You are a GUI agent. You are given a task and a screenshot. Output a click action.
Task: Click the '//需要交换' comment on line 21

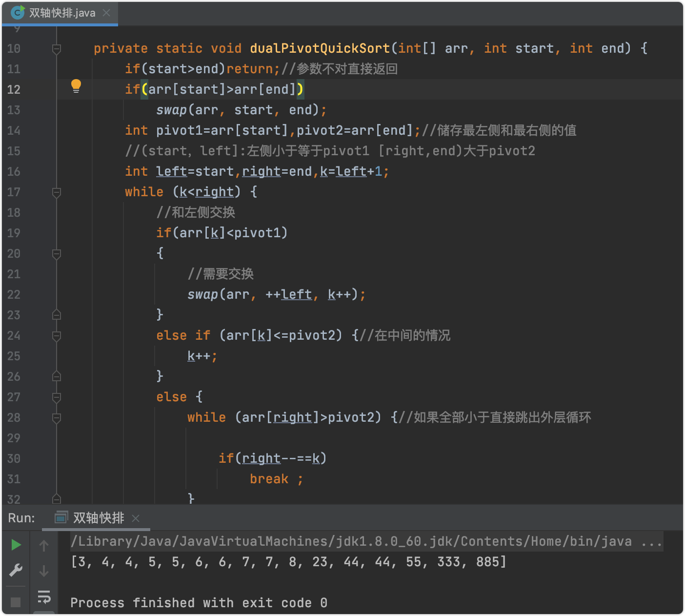point(221,274)
